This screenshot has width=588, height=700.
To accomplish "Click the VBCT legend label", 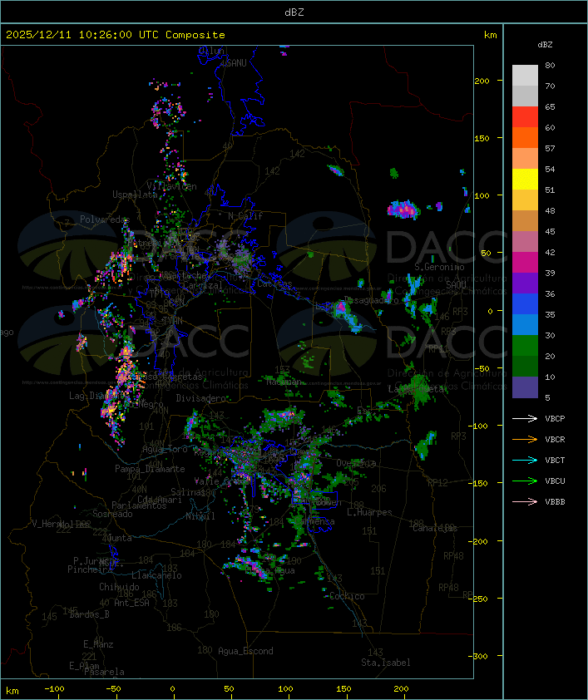I will pyautogui.click(x=555, y=461).
